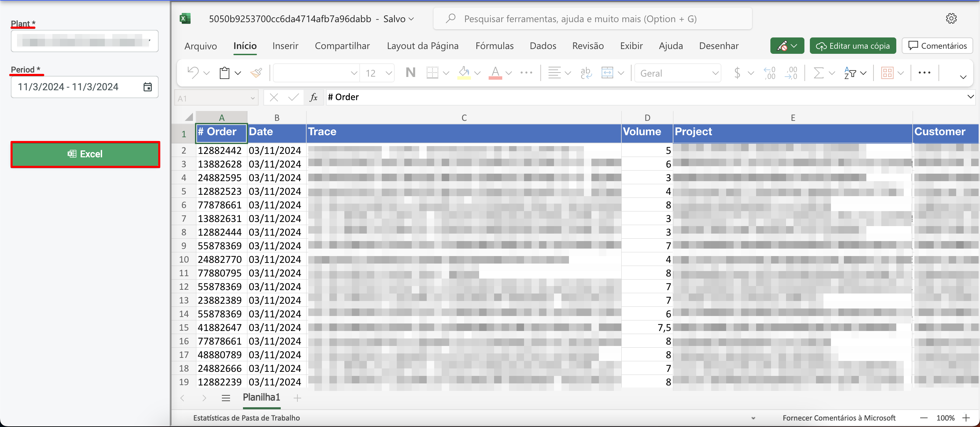
Task: Click the undo arrow icon
Action: pos(193,73)
